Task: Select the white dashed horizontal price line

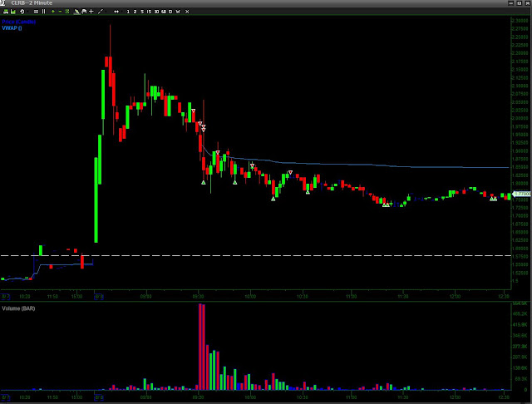Action: [x=255, y=255]
